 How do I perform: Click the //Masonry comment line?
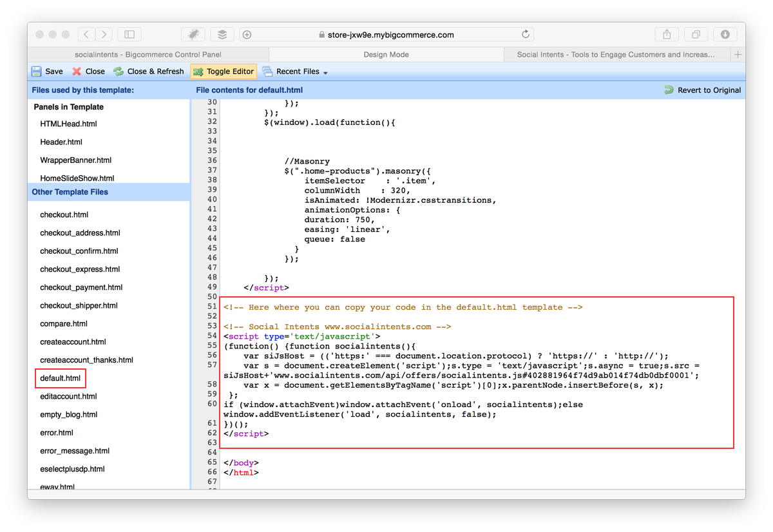tap(307, 161)
